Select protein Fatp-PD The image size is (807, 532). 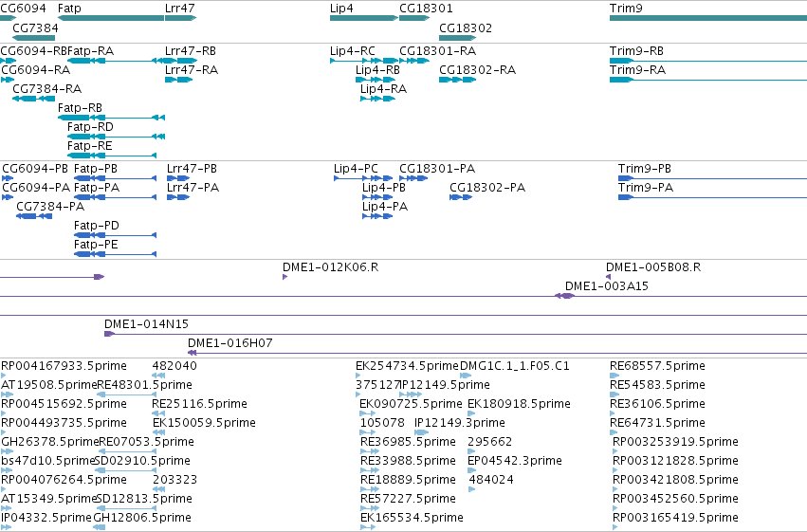point(96,226)
